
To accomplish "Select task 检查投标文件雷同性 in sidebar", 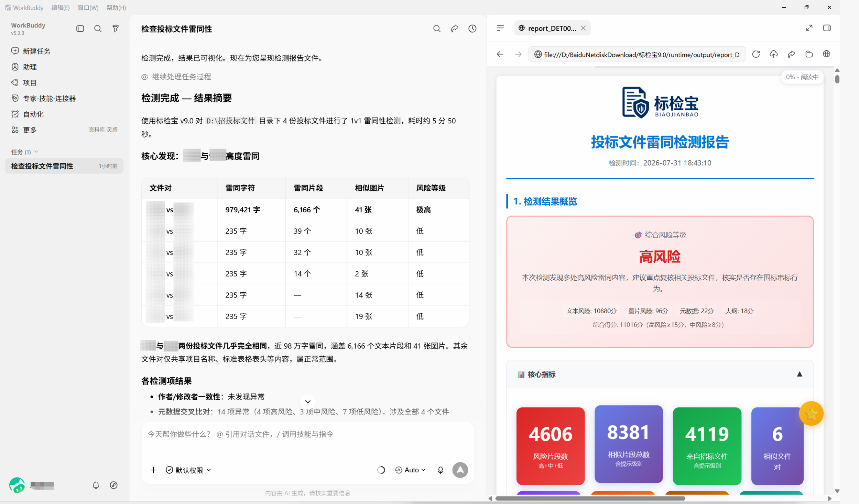I will point(64,166).
